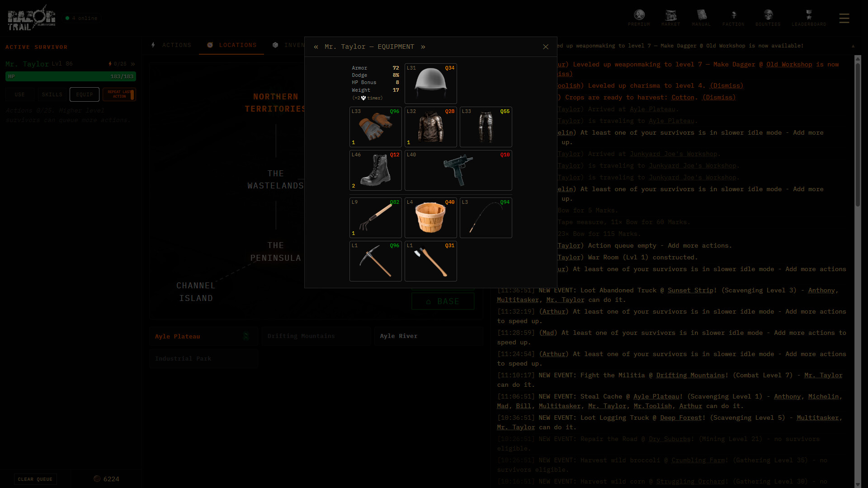The width and height of the screenshot is (868, 488).
Task: Select the hatchet tool slot
Action: (x=430, y=261)
